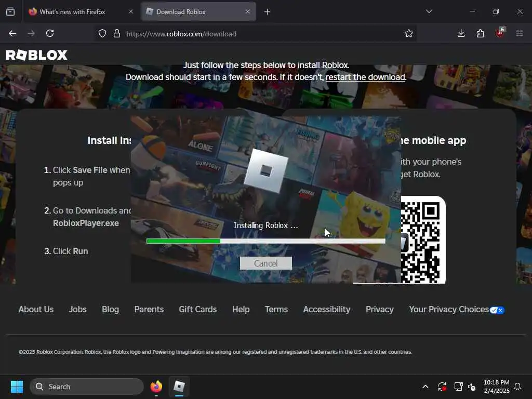Open the Firefox downloads panel
The image size is (532, 399).
pyautogui.click(x=461, y=33)
